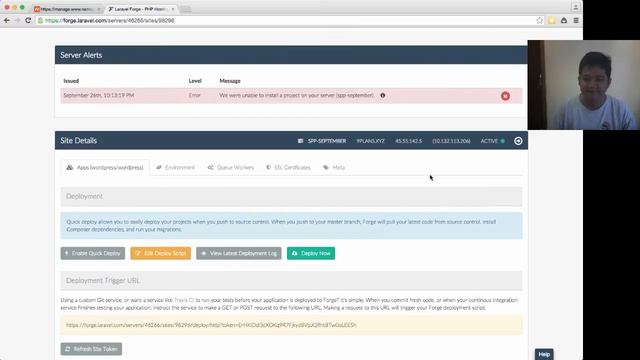Bookmark page with the star icon
Image resolution: width=640 pixels, height=360 pixels.
(540, 20)
